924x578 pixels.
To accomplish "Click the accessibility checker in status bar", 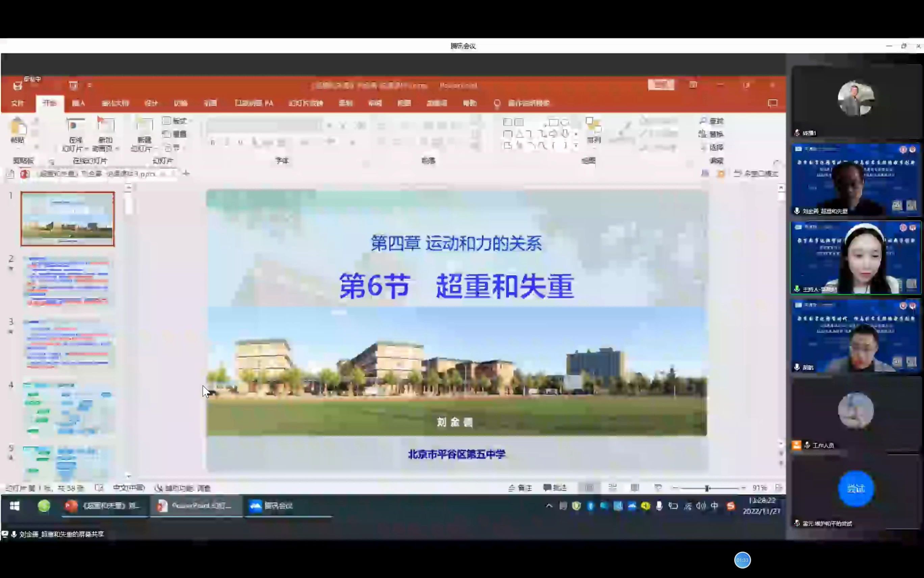I will 182,488.
